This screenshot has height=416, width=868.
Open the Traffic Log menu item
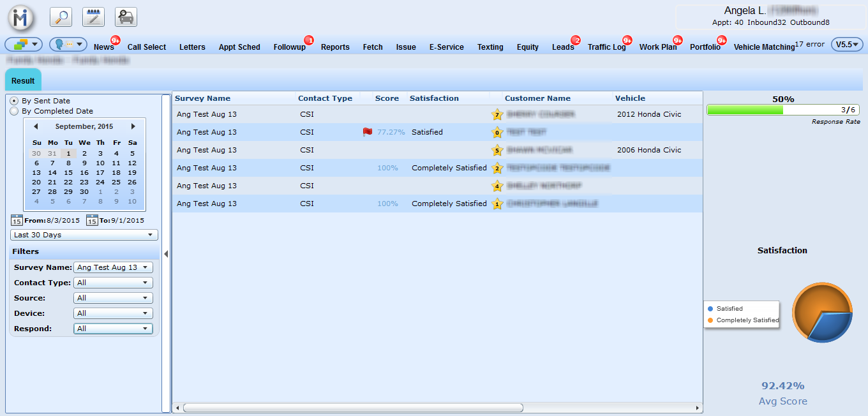click(606, 47)
